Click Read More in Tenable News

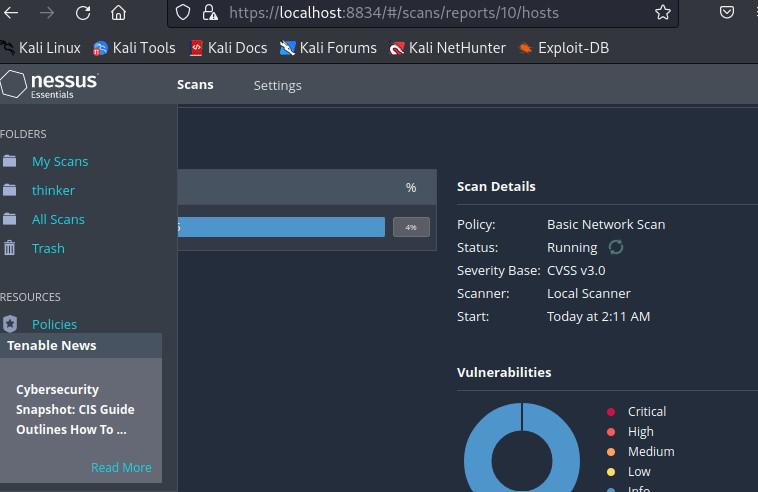(121, 467)
